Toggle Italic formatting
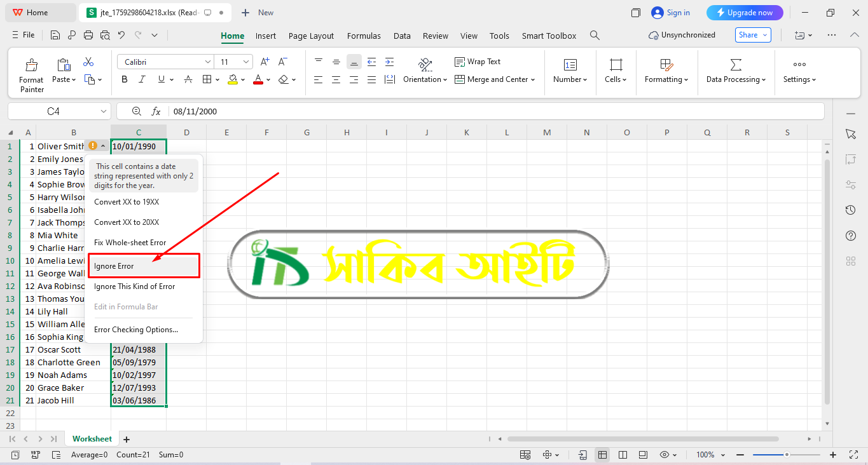Image resolution: width=868 pixels, height=465 pixels. pyautogui.click(x=142, y=79)
